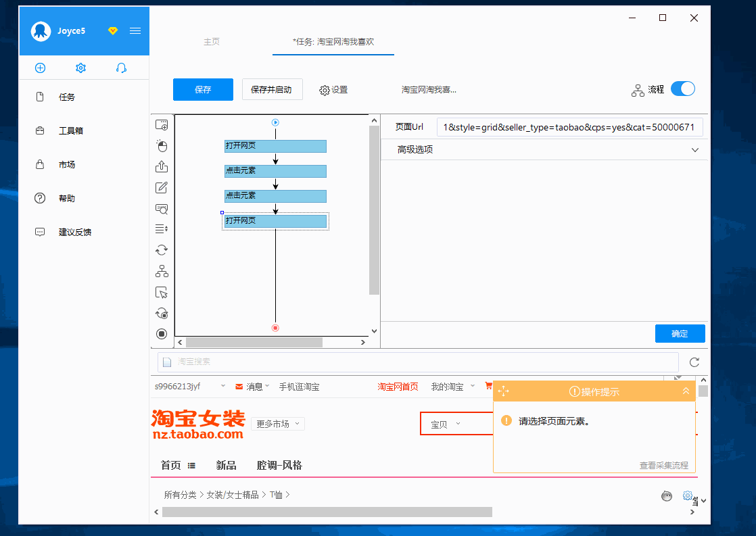Click the customer support headset icon

pos(121,68)
